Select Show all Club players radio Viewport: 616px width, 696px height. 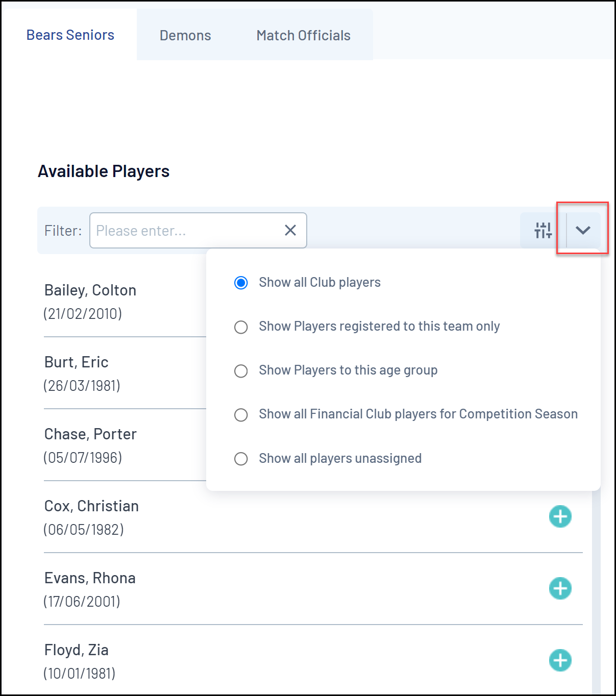(241, 283)
